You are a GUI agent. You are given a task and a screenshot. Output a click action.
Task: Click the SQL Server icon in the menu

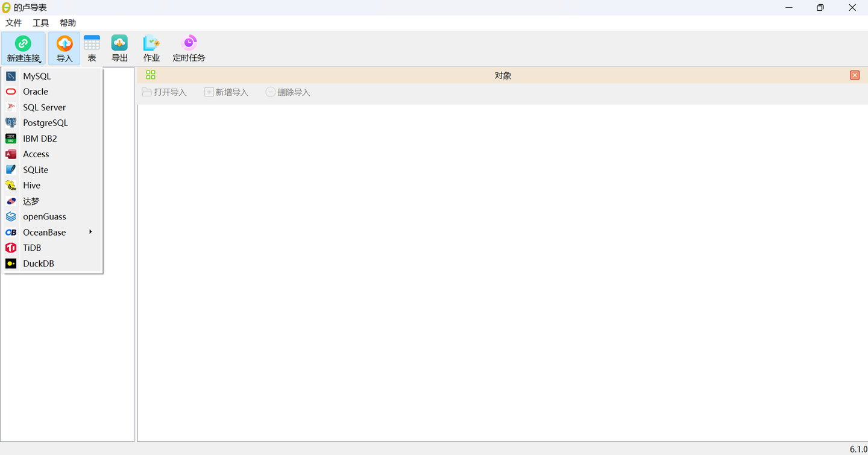[x=11, y=107]
